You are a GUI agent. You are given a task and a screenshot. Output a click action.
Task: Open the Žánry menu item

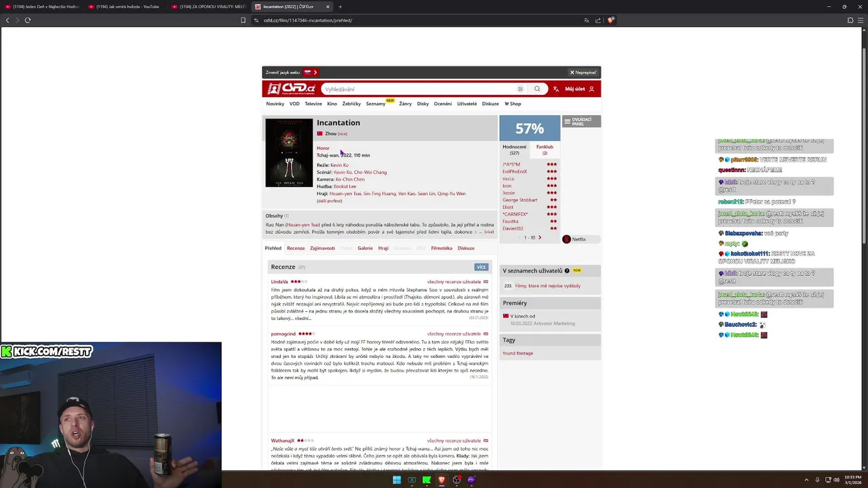pyautogui.click(x=406, y=104)
